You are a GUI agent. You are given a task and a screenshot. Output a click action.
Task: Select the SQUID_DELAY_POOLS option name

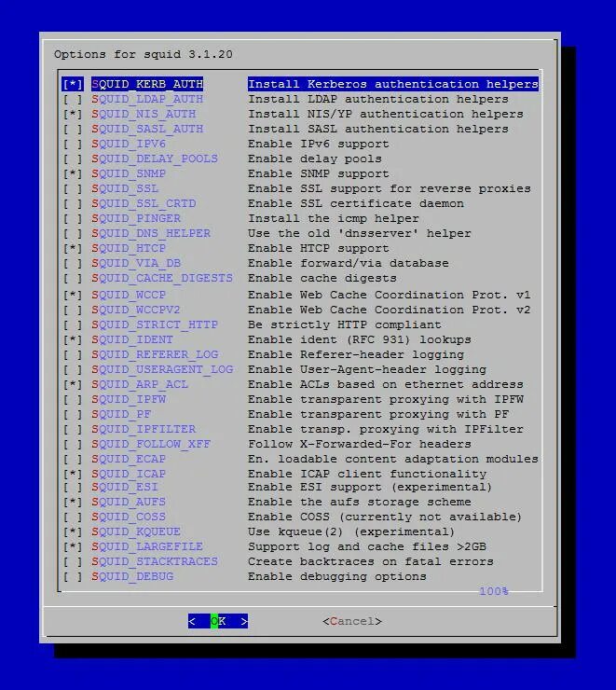click(x=155, y=159)
